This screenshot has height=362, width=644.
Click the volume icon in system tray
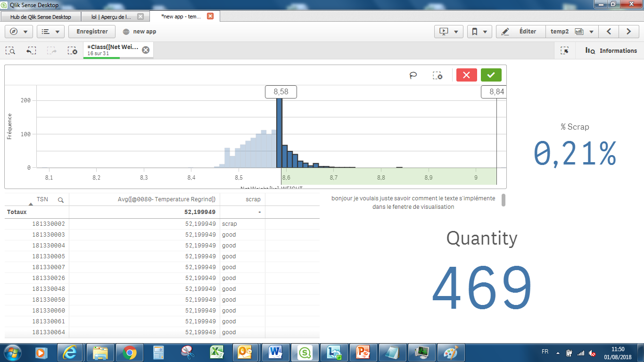click(x=592, y=353)
